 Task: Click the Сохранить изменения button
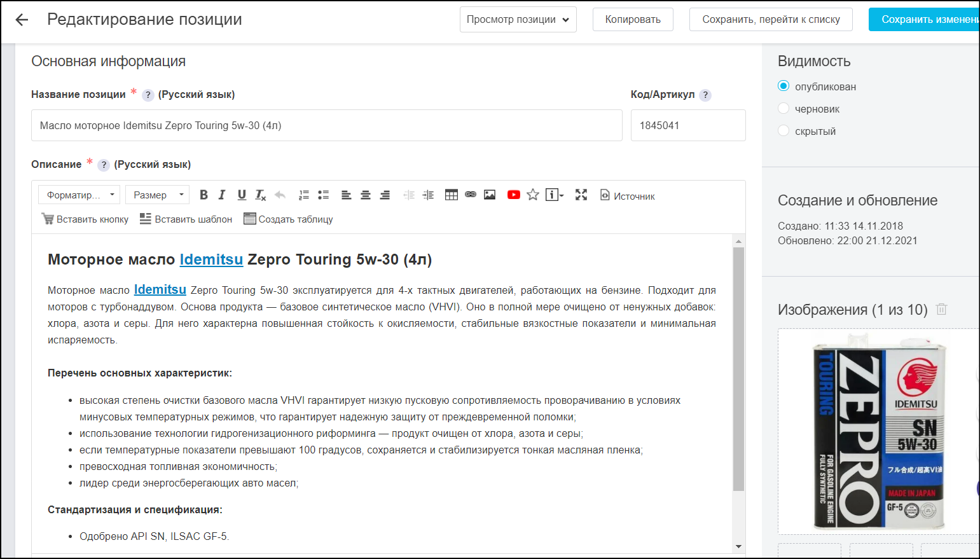924,20
